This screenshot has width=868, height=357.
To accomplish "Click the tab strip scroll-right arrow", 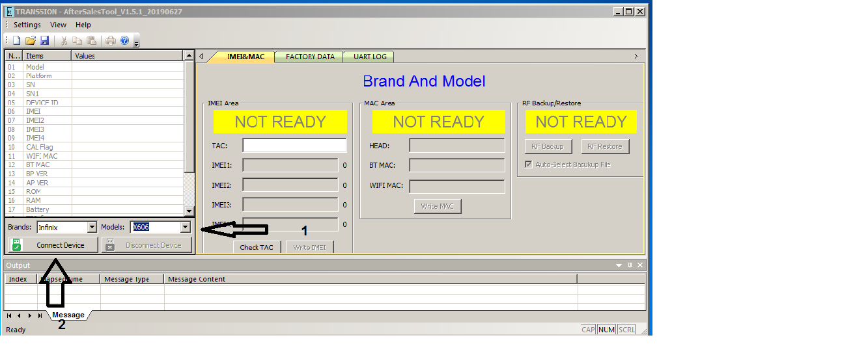I will point(636,57).
